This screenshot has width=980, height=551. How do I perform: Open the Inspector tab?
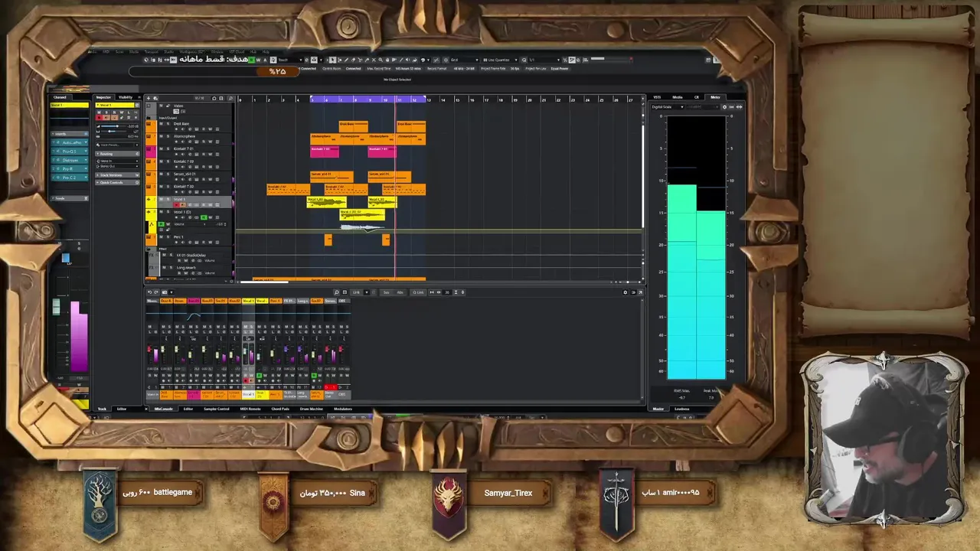pos(103,97)
